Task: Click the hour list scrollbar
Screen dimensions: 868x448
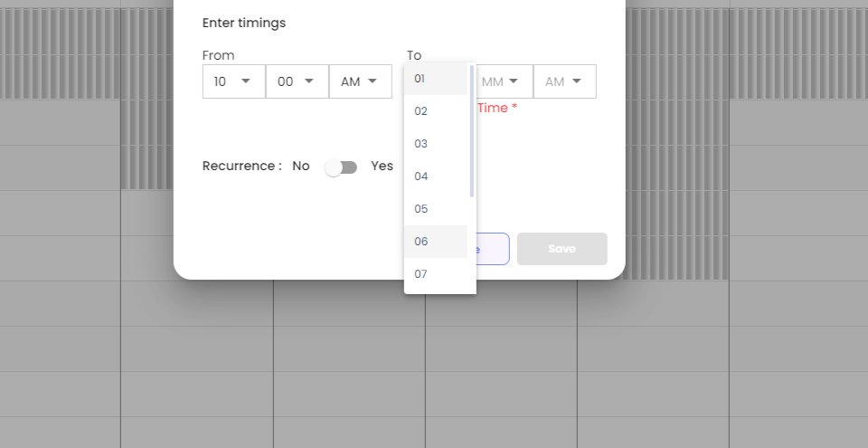Action: (x=472, y=131)
